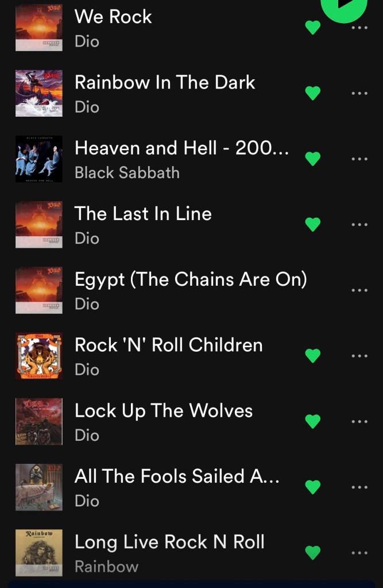Remove the like from Heaven and Hell
Image resolution: width=383 pixels, height=588 pixels.
pos(312,159)
